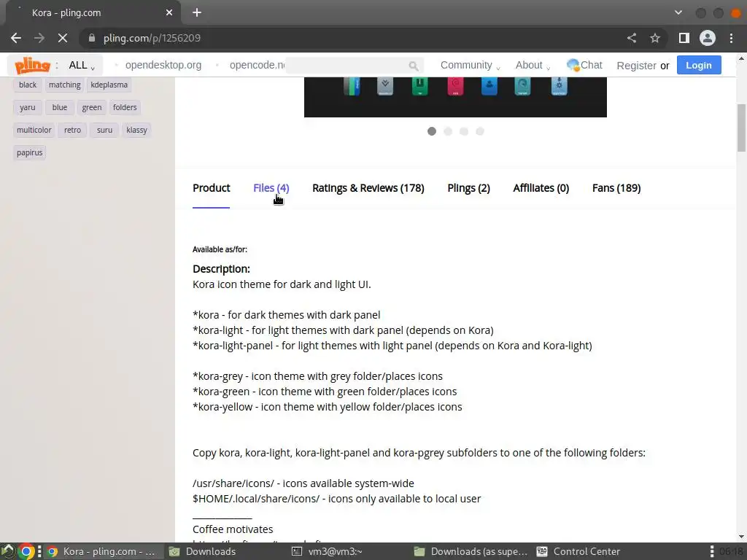Screen dimensions: 747x560
Task: Open the Chat icon link
Action: (584, 65)
